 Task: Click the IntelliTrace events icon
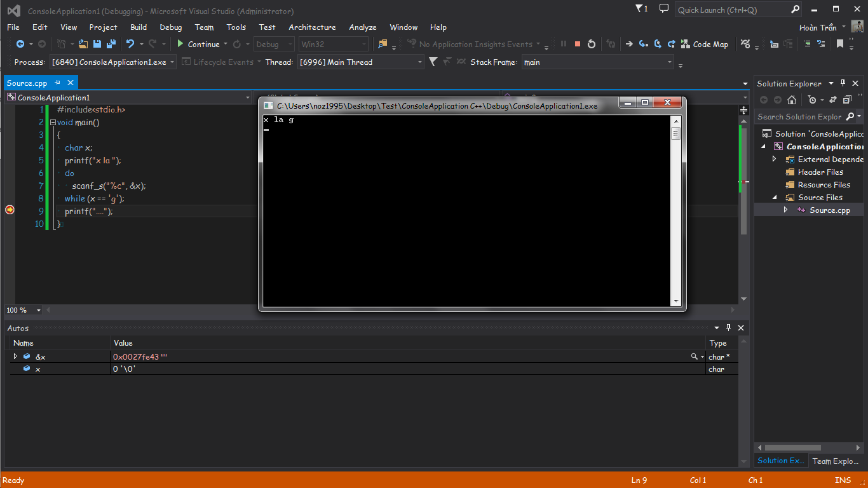pos(746,44)
